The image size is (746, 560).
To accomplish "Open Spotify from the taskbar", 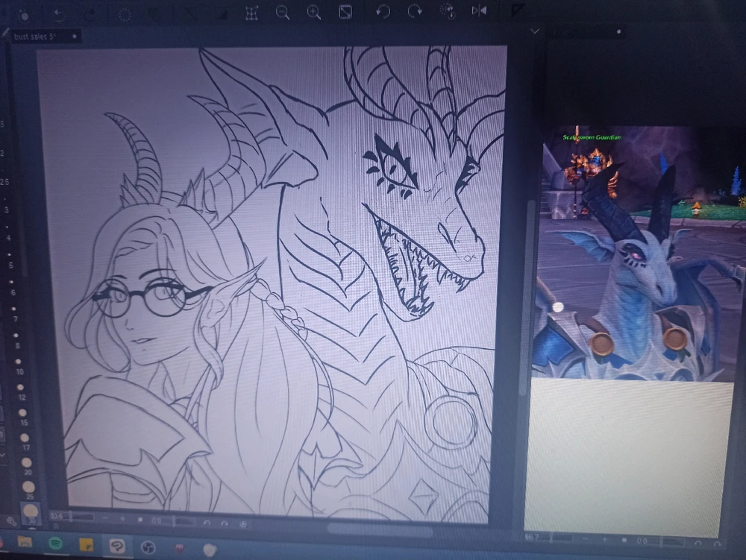I will (x=56, y=543).
